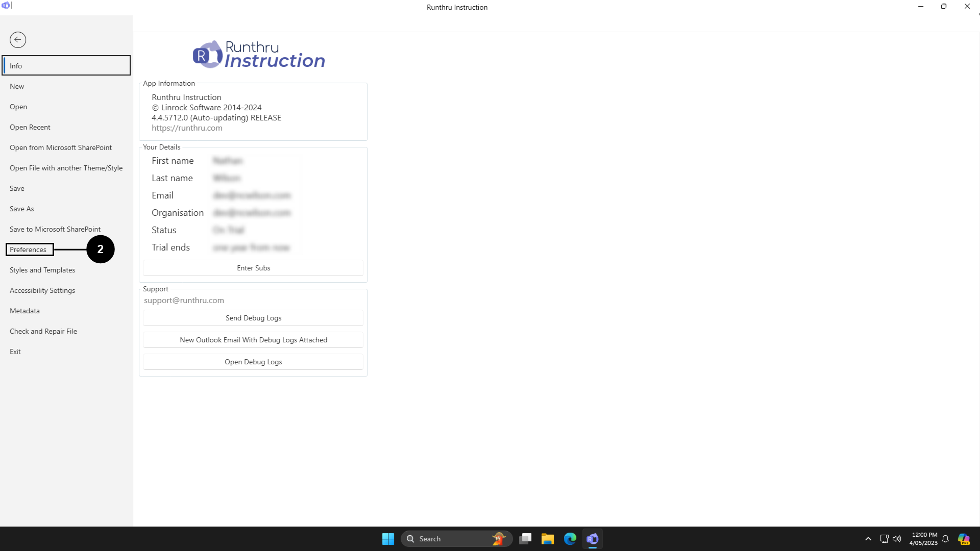This screenshot has width=980, height=551.
Task: Choose Open Recent from sidebar
Action: (x=30, y=127)
